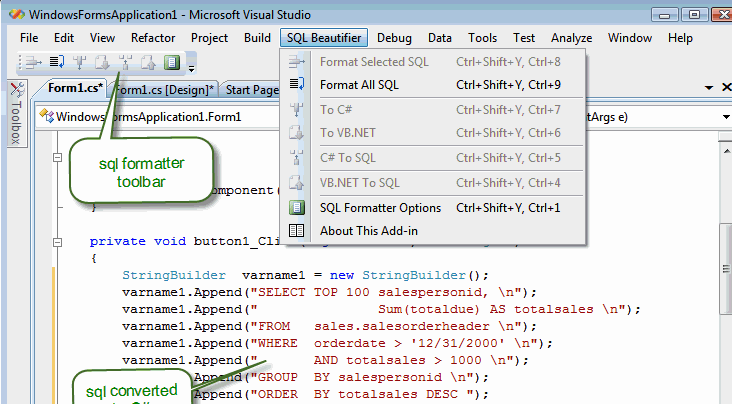Image resolution: width=732 pixels, height=404 pixels.
Task: Open the Data menu
Action: [440, 38]
